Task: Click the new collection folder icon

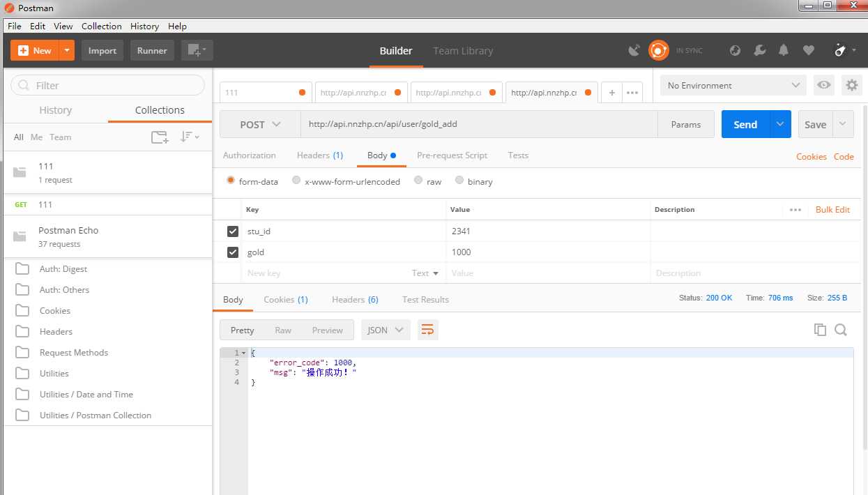Action: (x=160, y=137)
